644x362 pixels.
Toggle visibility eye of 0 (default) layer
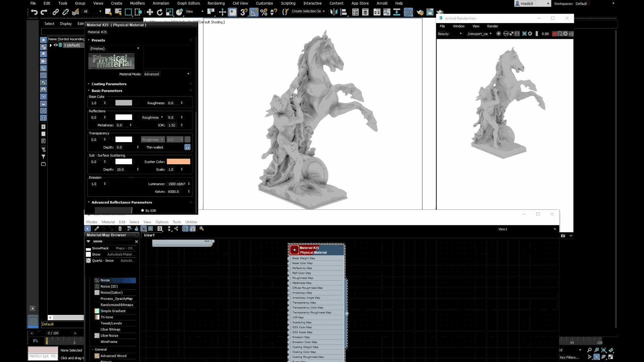pyautogui.click(x=56, y=45)
